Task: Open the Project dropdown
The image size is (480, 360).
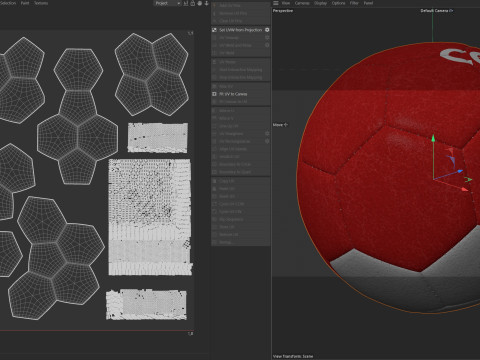Action: pyautogui.click(x=167, y=3)
